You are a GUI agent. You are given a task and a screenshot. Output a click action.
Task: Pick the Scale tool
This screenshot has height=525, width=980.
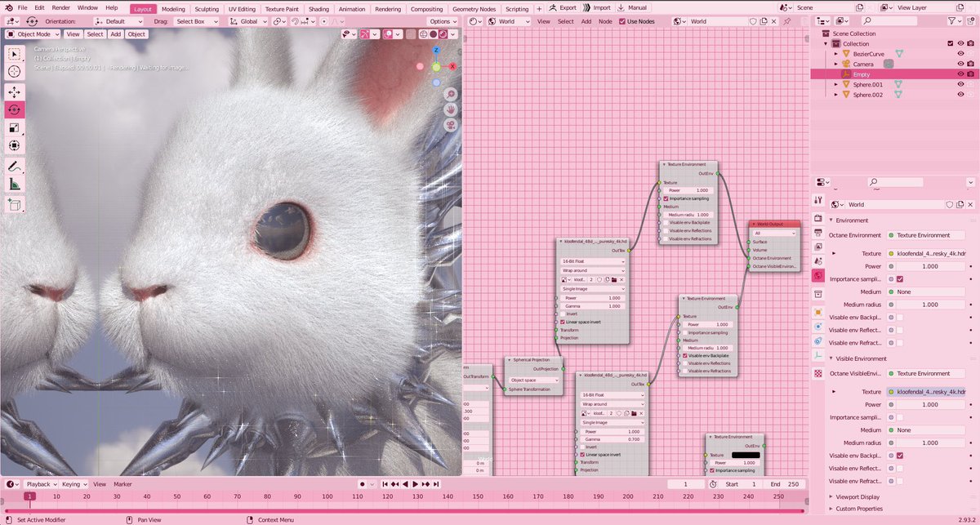(x=15, y=127)
